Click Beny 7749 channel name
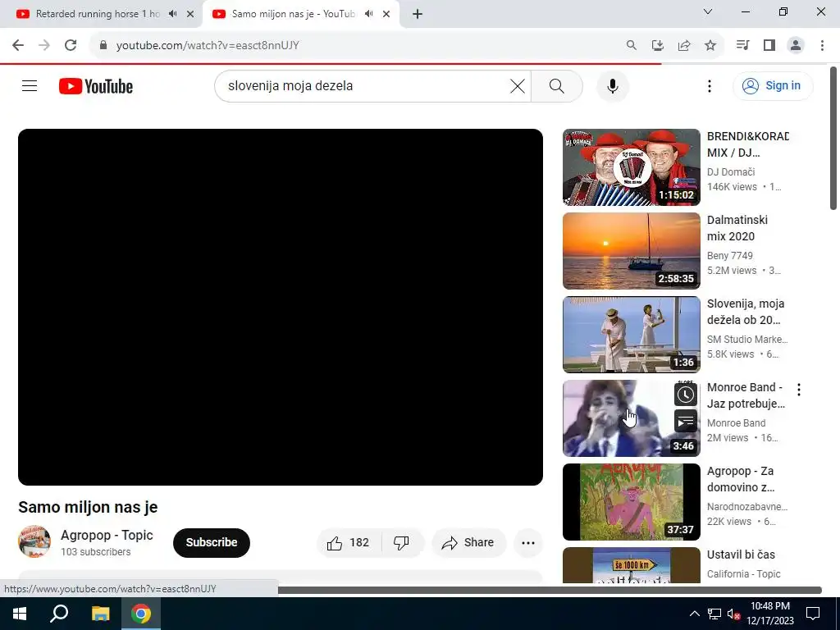840x630 pixels. pos(729,256)
